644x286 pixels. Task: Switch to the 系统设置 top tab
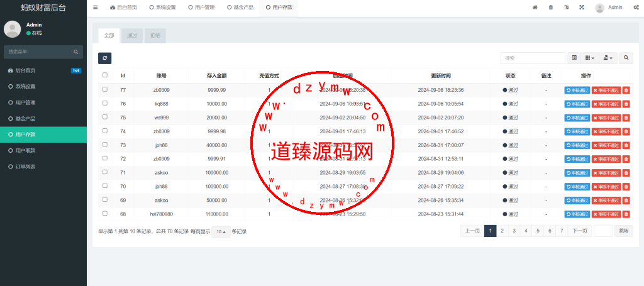pyautogui.click(x=162, y=8)
